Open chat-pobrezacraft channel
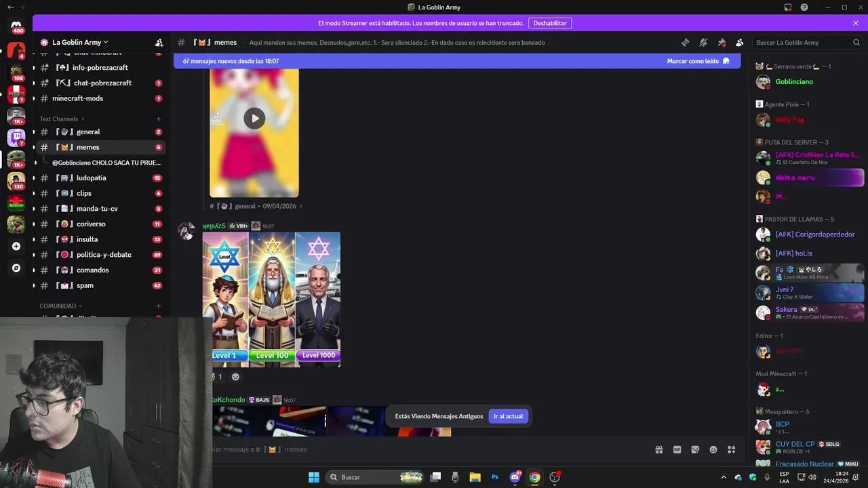 [100, 83]
